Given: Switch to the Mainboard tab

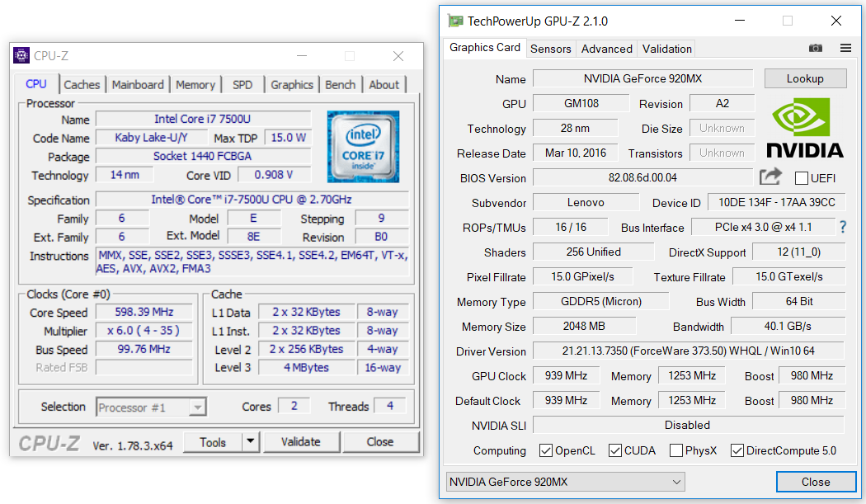Looking at the screenshot, I should coord(138,85).
